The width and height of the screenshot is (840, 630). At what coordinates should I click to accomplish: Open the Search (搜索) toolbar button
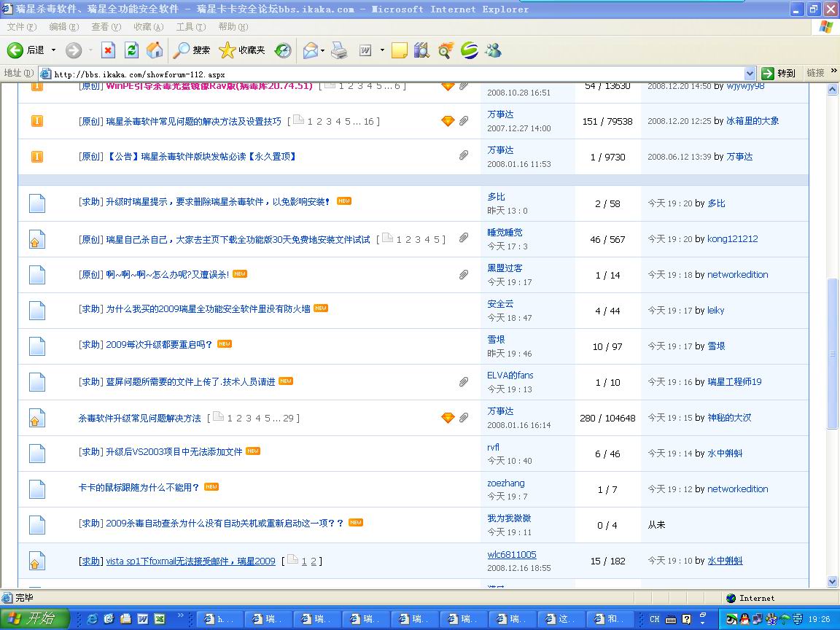(192, 50)
